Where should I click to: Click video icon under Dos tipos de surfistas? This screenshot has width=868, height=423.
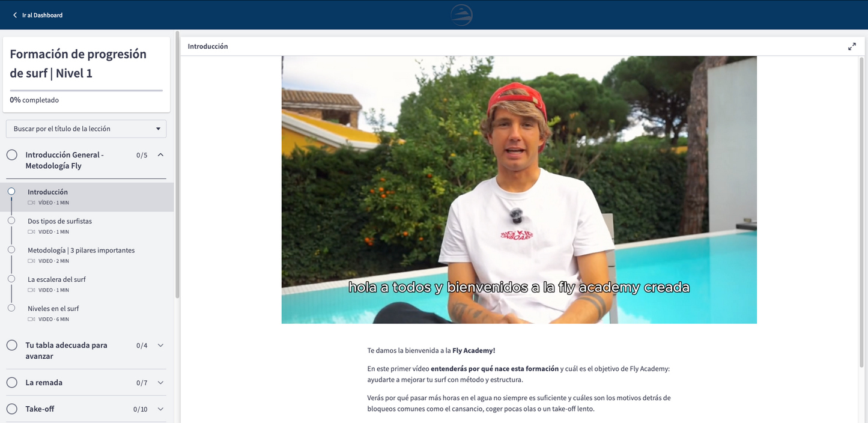point(31,232)
